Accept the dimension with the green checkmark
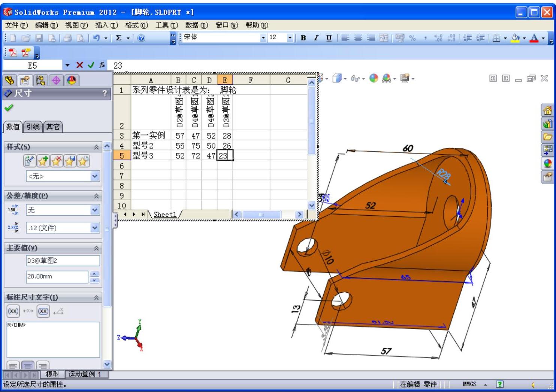The height and width of the screenshot is (392, 556). coord(9,108)
